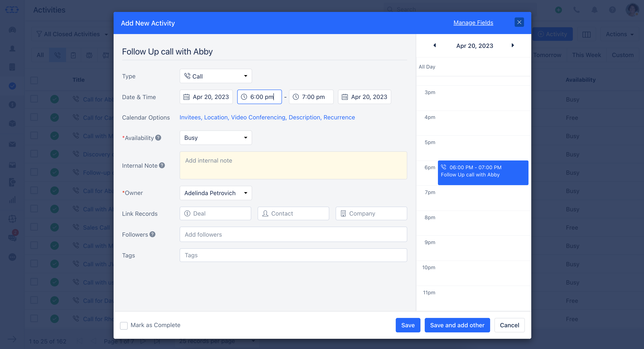
Task: Open the Actions dropdown
Action: click(x=619, y=34)
